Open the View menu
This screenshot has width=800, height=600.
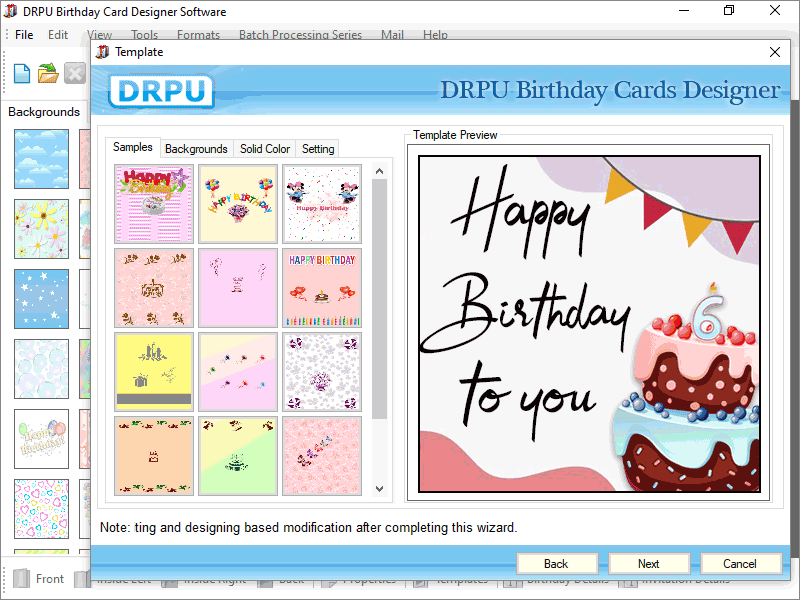click(x=99, y=35)
